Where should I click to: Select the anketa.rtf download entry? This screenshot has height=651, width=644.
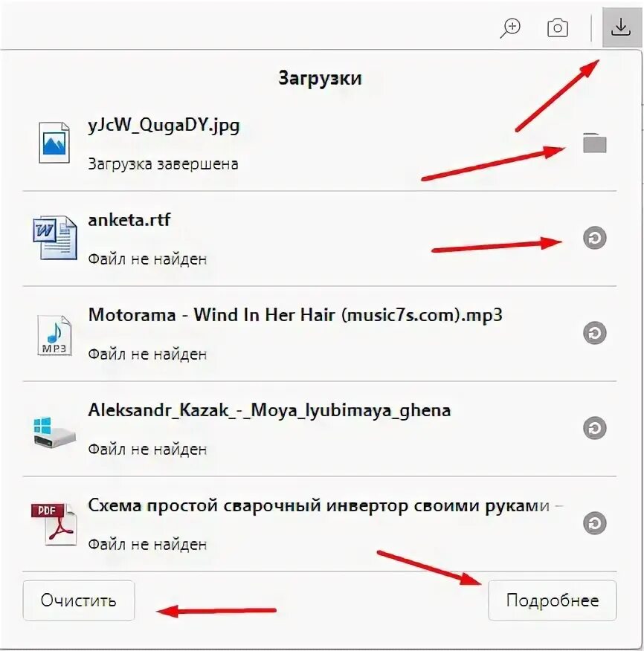319,239
